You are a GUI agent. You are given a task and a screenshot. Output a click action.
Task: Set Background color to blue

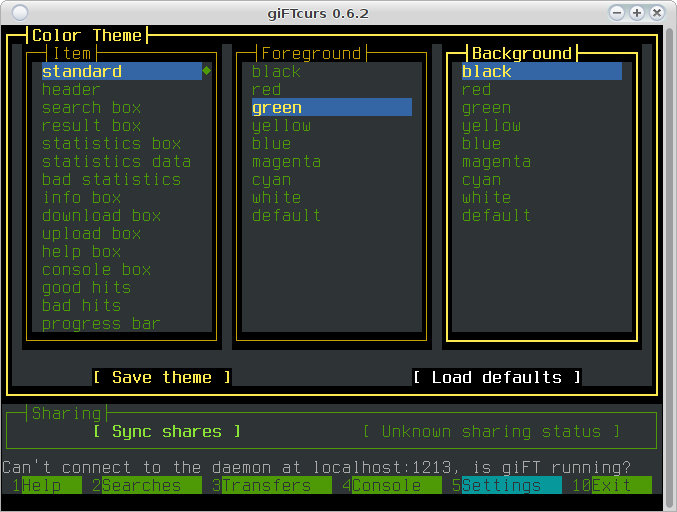point(482,143)
